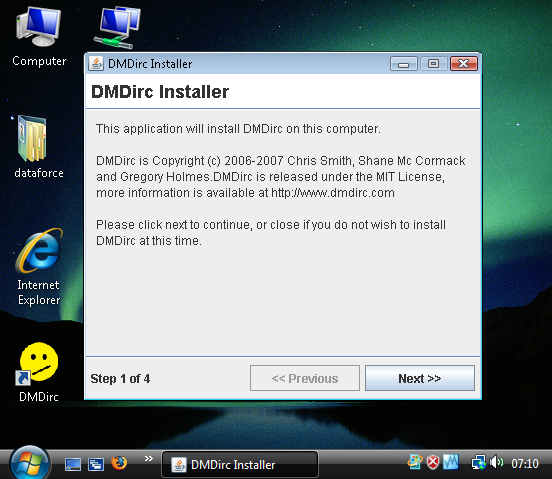This screenshot has height=479, width=552.
Task: Expand the quick launch overflow chevron
Action: coord(149,459)
